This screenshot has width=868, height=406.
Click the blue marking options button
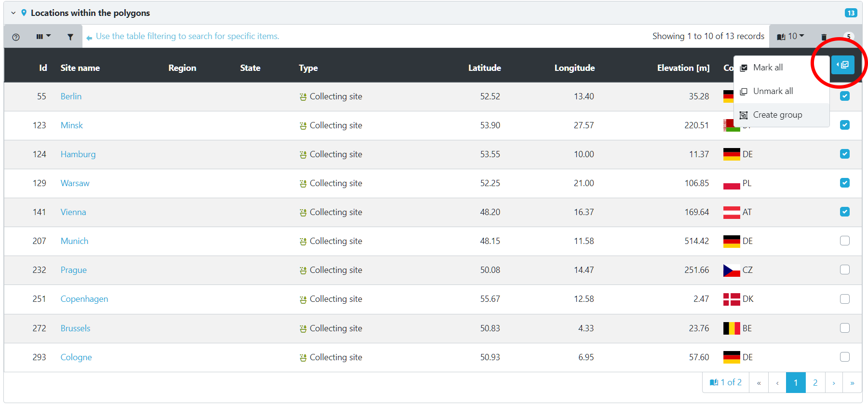pos(842,65)
